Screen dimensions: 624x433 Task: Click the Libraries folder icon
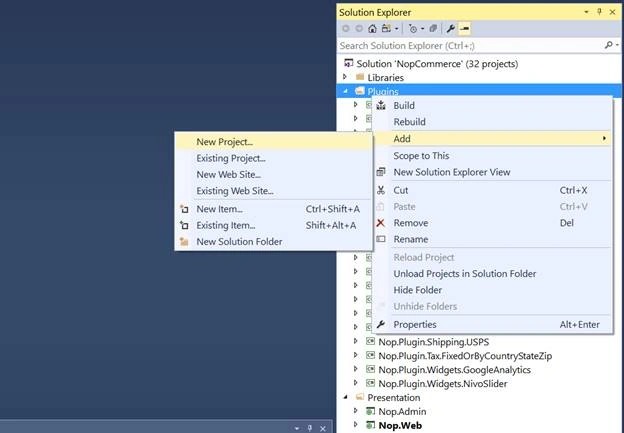pyautogui.click(x=360, y=77)
